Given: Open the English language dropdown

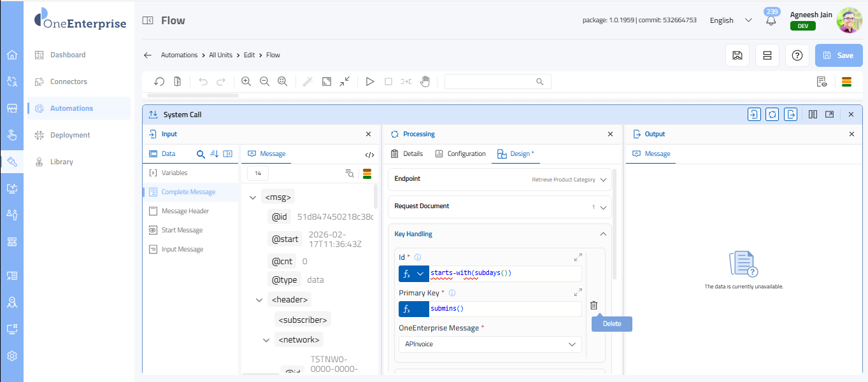Looking at the screenshot, I should (730, 20).
